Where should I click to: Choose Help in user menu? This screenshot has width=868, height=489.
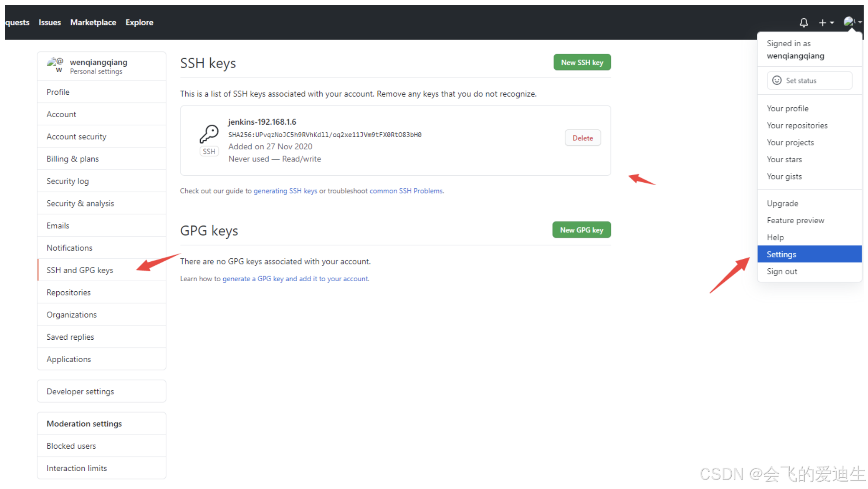pyautogui.click(x=810, y=238)
